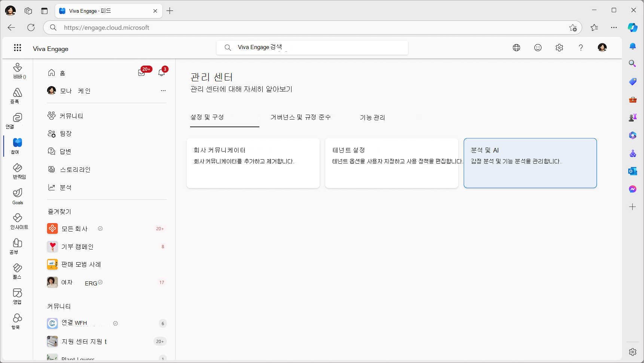The height and width of the screenshot is (363, 644).
Task: Switch to the 기능 관리 tab
Action: click(372, 118)
